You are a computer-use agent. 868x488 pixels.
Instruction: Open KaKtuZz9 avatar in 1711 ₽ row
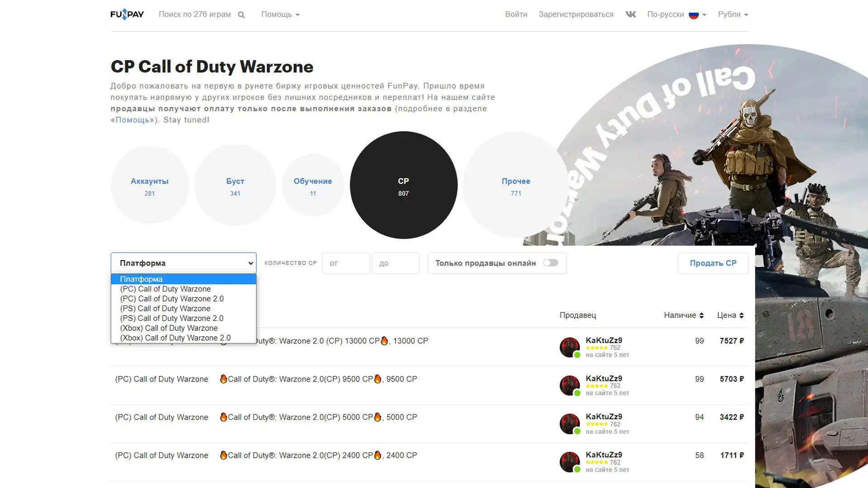click(x=570, y=462)
